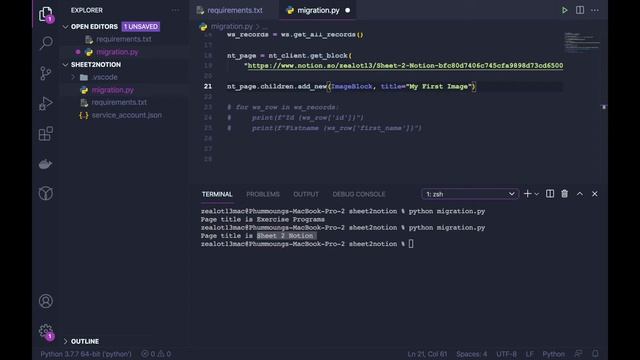Image resolution: width=640 pixels, height=360 pixels.
Task: Open Docker view in activity bar
Action: coord(45,164)
